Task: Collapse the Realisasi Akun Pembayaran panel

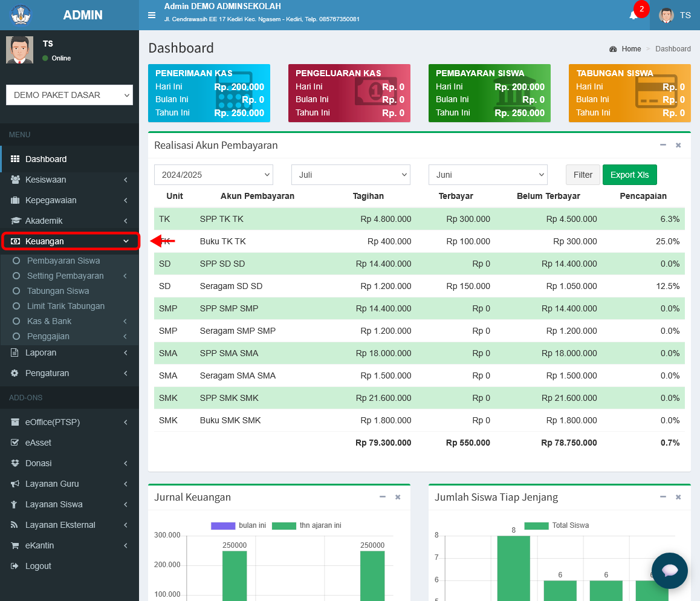Action: click(663, 145)
